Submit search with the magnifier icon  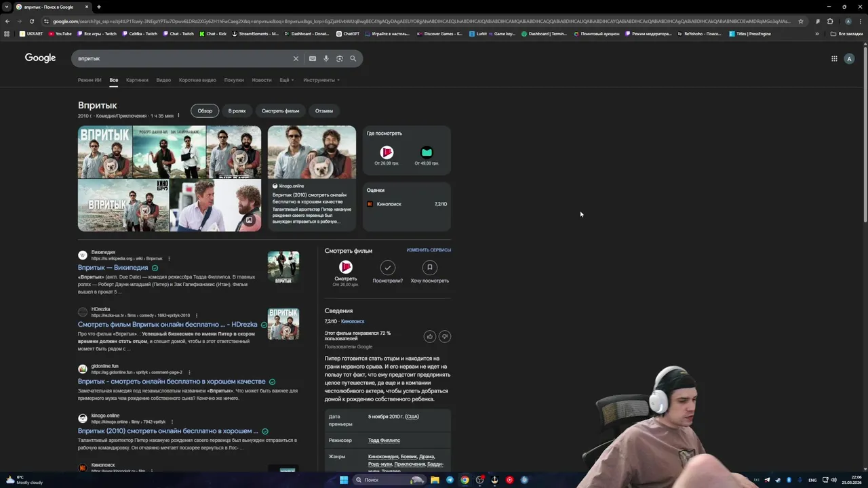pyautogui.click(x=353, y=58)
